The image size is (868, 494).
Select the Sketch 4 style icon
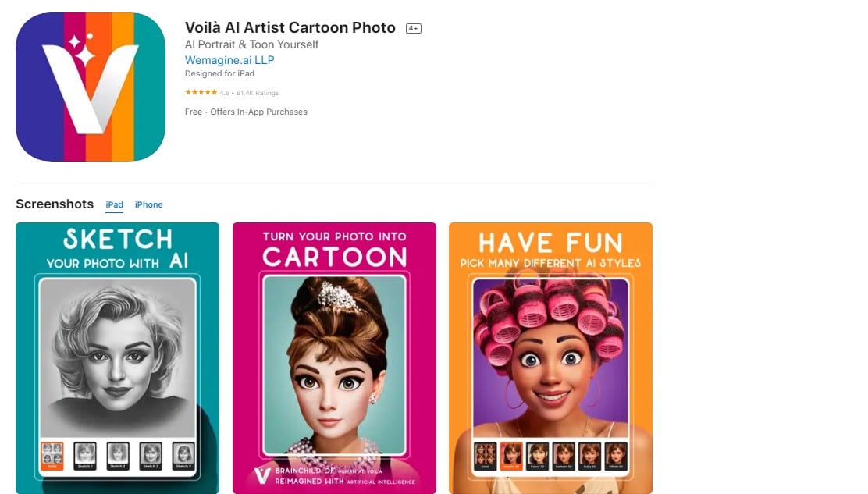pos(183,455)
